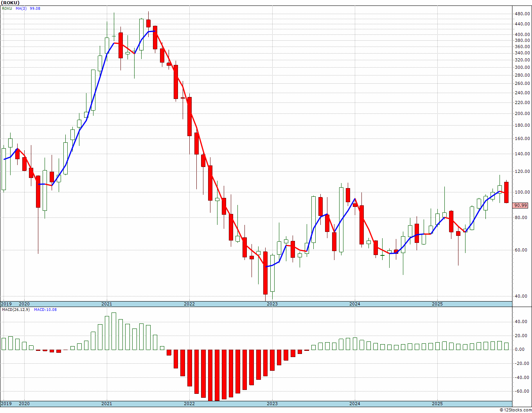
Task: Click 2019 on the price chart time axis
Action: [6, 304]
